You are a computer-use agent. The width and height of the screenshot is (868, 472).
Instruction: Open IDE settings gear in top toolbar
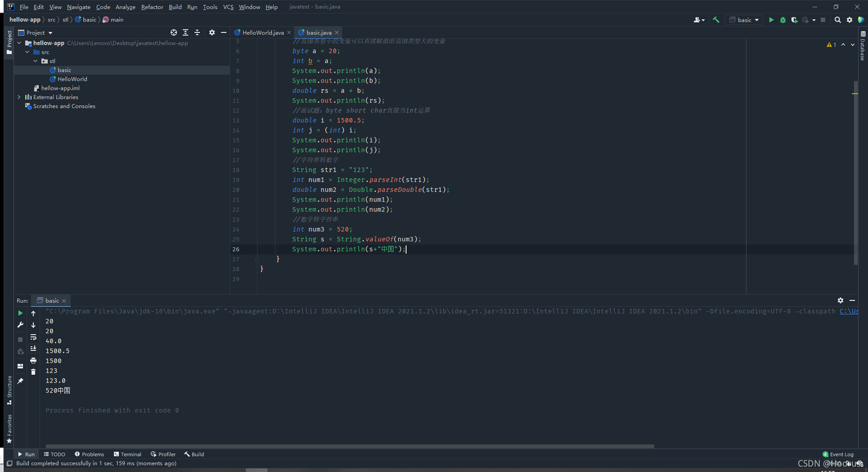coord(850,20)
